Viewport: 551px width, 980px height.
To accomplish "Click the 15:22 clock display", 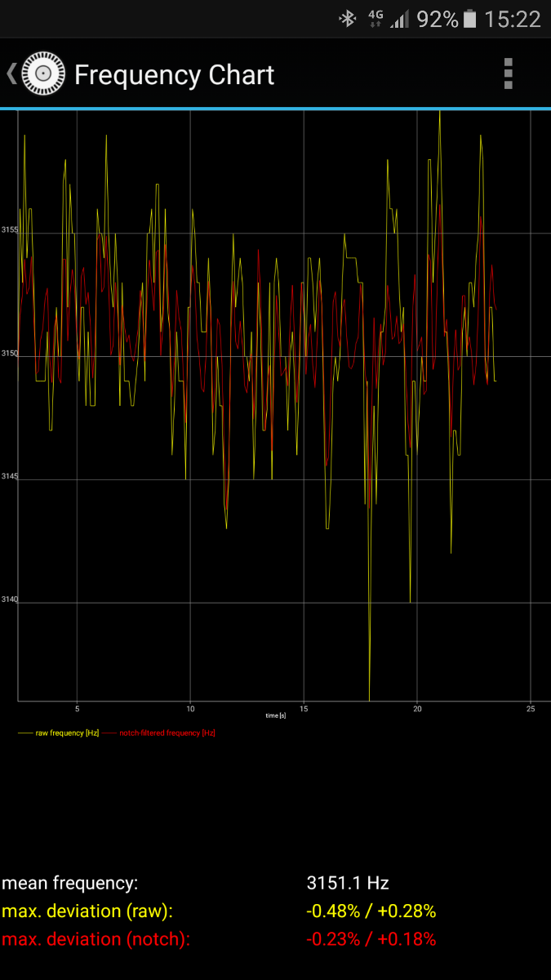I will (x=512, y=19).
